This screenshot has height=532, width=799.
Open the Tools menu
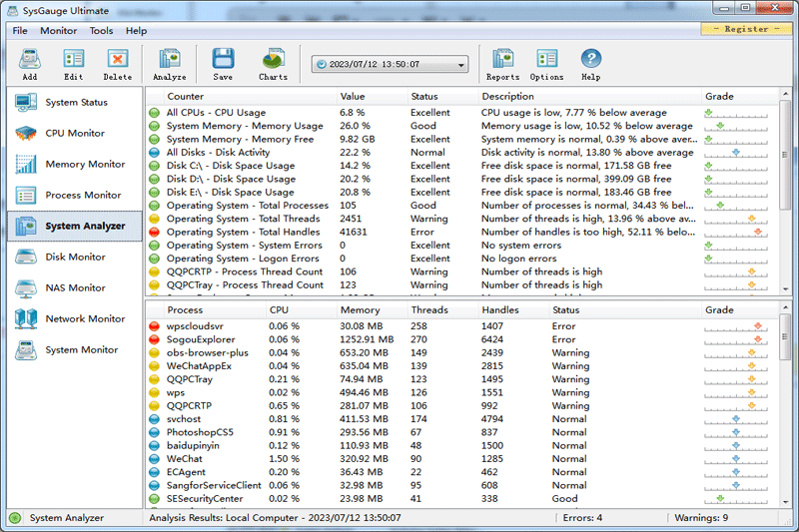[x=101, y=31]
